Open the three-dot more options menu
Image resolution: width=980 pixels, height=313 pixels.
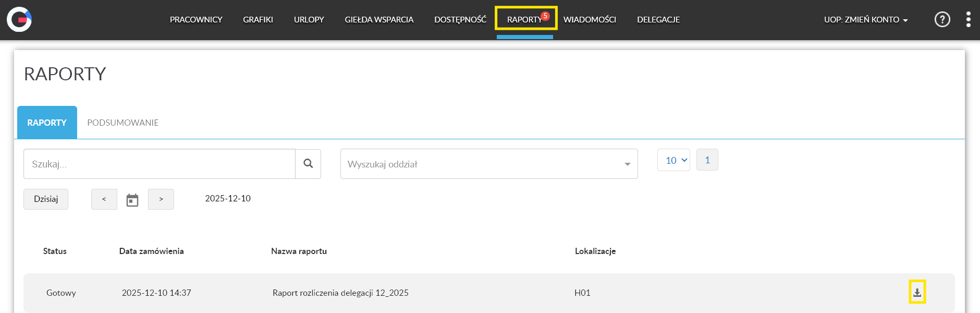pyautogui.click(x=968, y=19)
